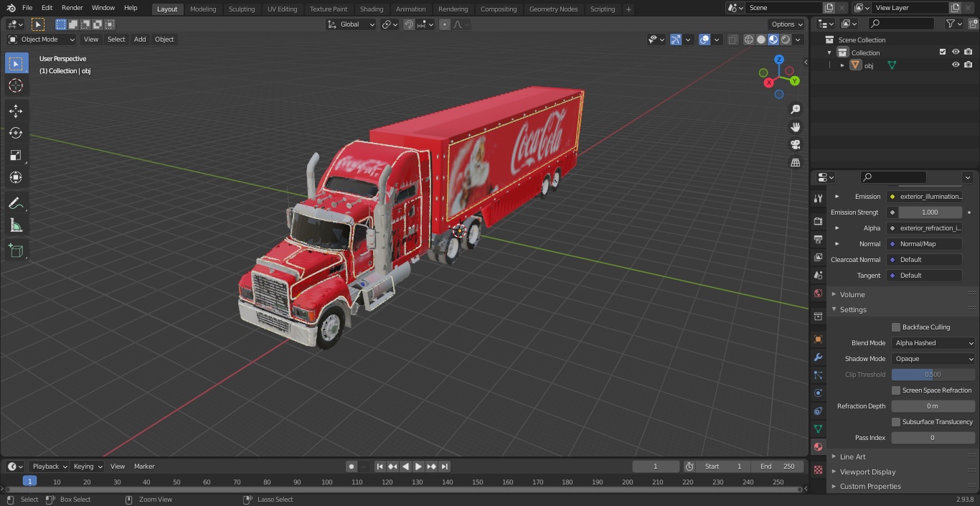Open the Object Data properties tab
This screenshot has height=506, width=980.
[x=818, y=428]
